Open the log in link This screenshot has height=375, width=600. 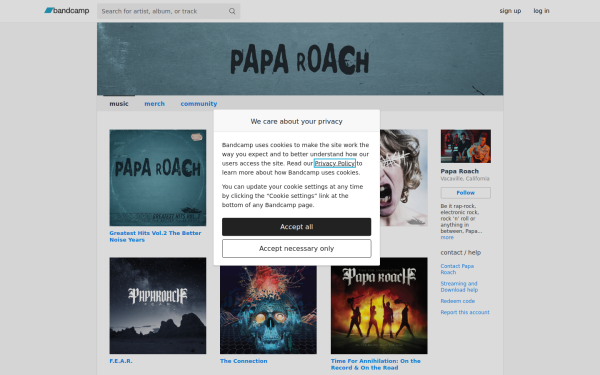click(541, 11)
